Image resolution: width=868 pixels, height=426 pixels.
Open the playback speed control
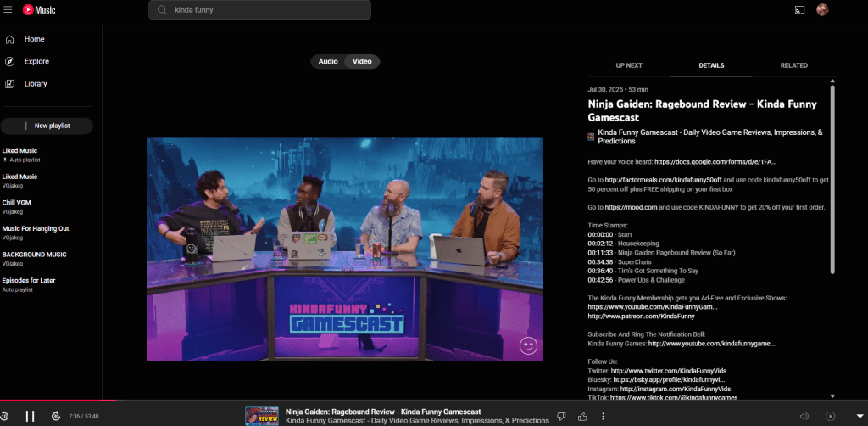(830, 416)
